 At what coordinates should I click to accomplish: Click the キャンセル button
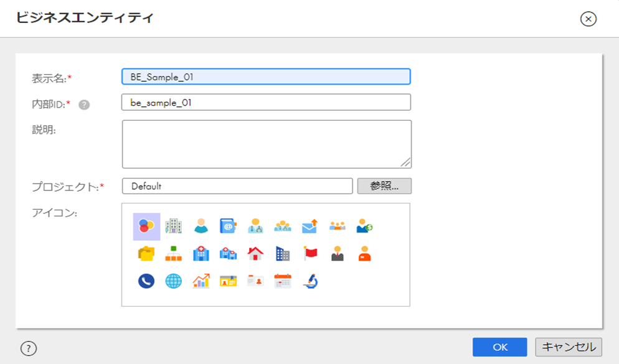point(569,347)
